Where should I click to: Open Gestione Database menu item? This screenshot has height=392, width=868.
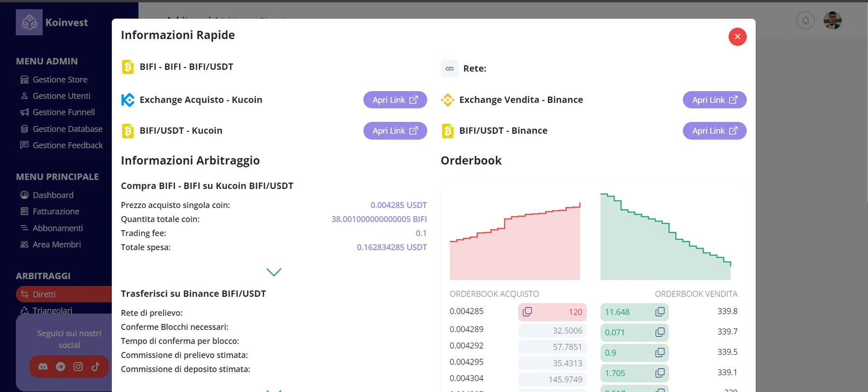pyautogui.click(x=61, y=129)
